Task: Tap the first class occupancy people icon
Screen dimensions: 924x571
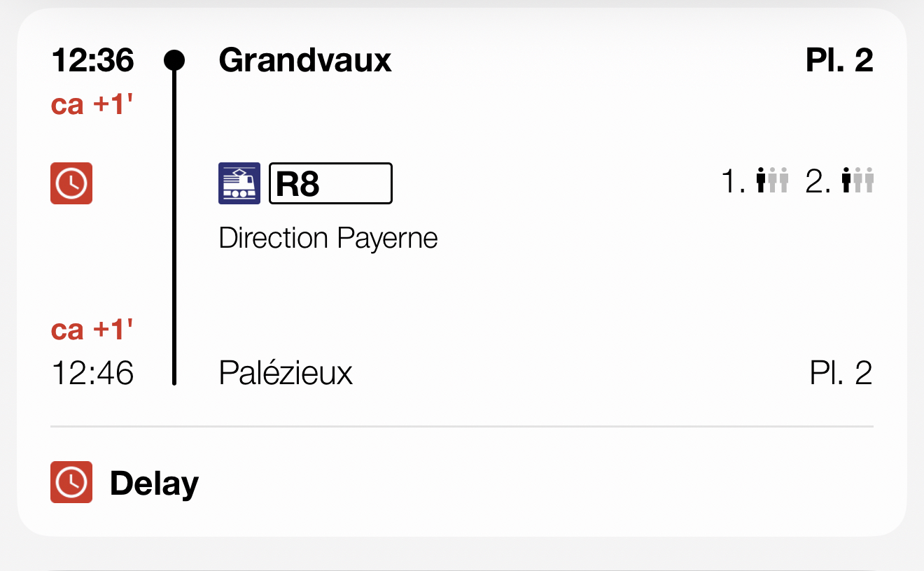Action: [773, 181]
